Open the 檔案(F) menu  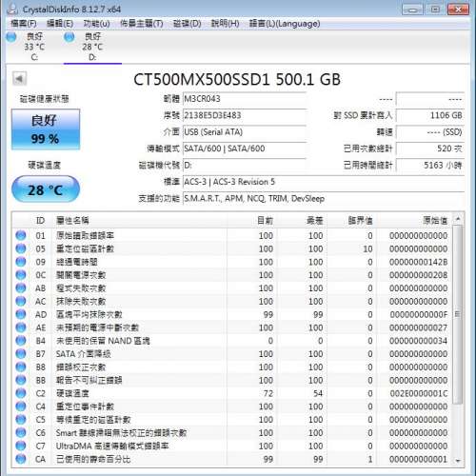click(24, 24)
